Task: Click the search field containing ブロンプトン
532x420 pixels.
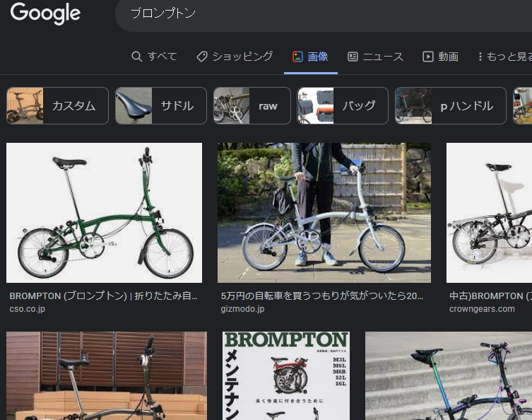Action: tap(324, 14)
